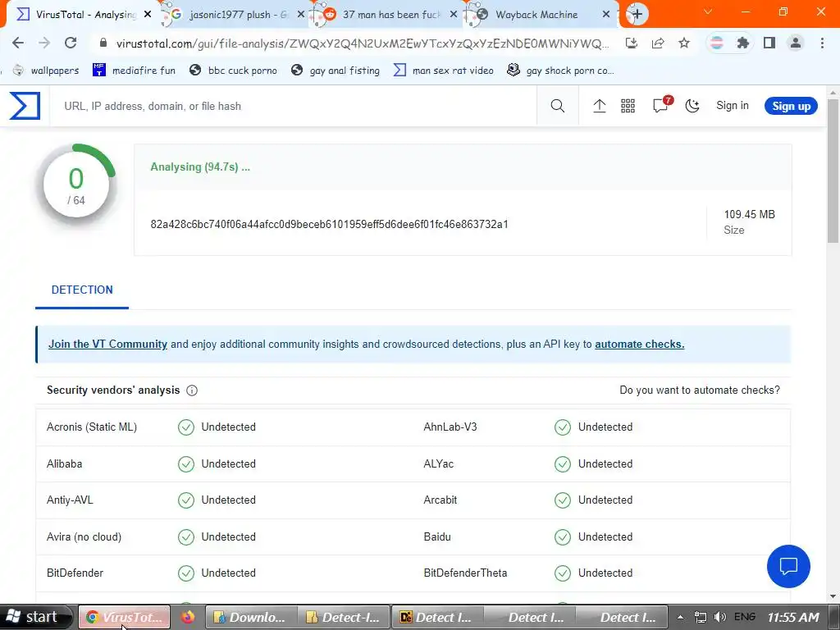Image resolution: width=840 pixels, height=630 pixels.
Task: Open the Downlo... taskbar window
Action: pyautogui.click(x=251, y=617)
